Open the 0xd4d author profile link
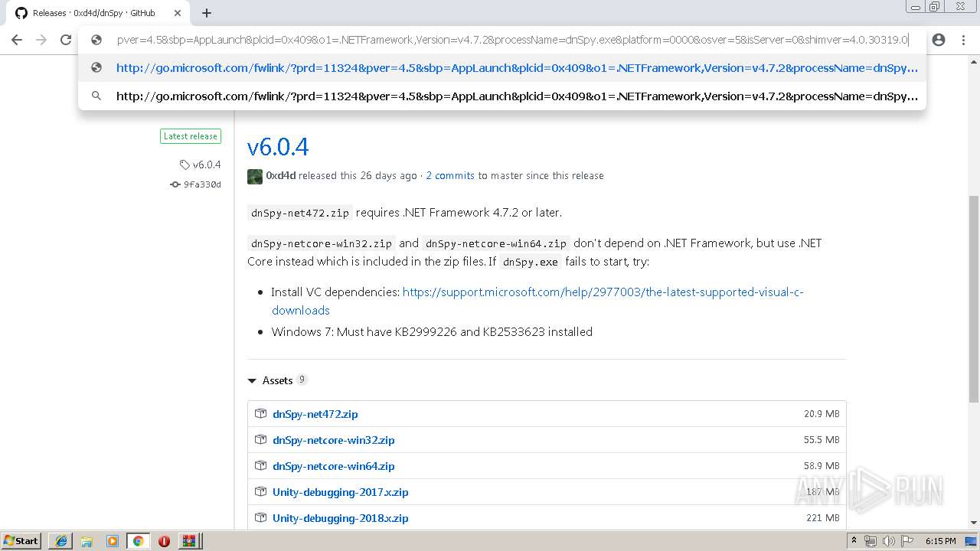Screen dimensions: 980x551 [x=281, y=175]
